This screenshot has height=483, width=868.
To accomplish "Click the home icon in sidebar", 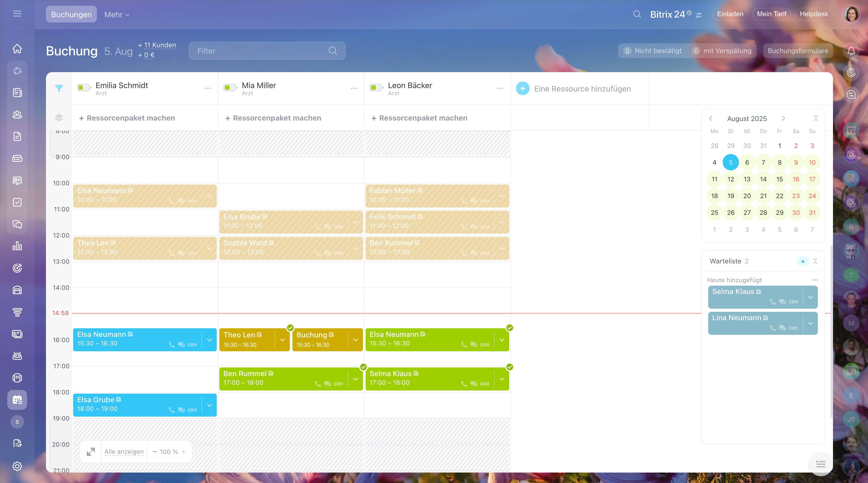I will [x=17, y=49].
